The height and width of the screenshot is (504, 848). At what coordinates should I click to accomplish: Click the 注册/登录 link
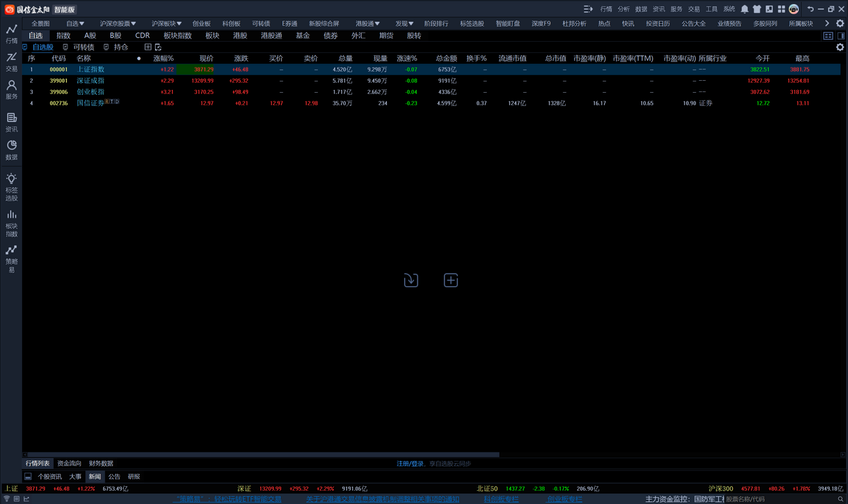[x=409, y=464]
